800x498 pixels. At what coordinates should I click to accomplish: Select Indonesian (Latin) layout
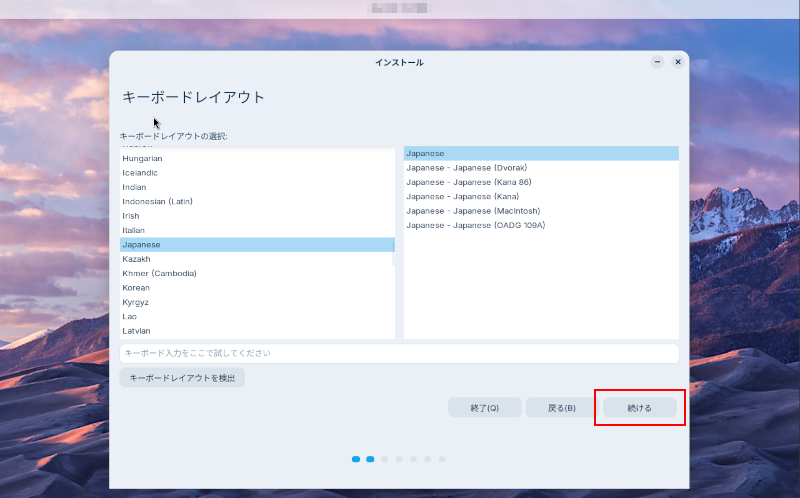(x=157, y=201)
